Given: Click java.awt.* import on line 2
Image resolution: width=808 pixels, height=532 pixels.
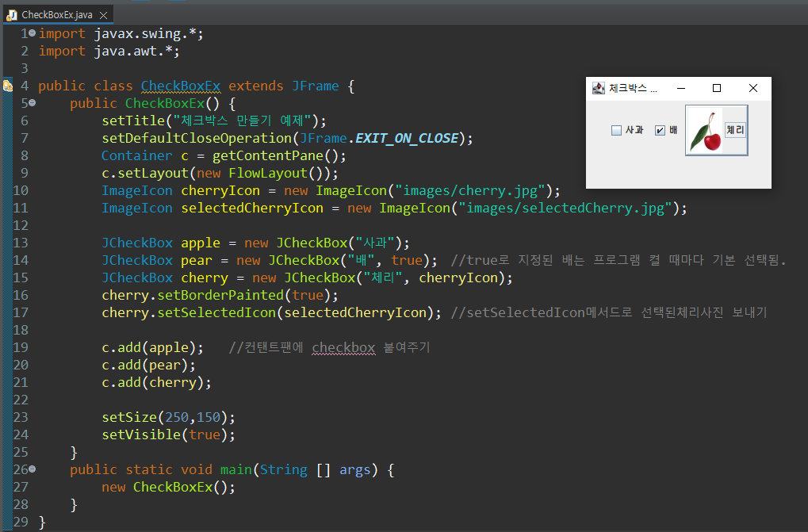Looking at the screenshot, I should click(133, 51).
